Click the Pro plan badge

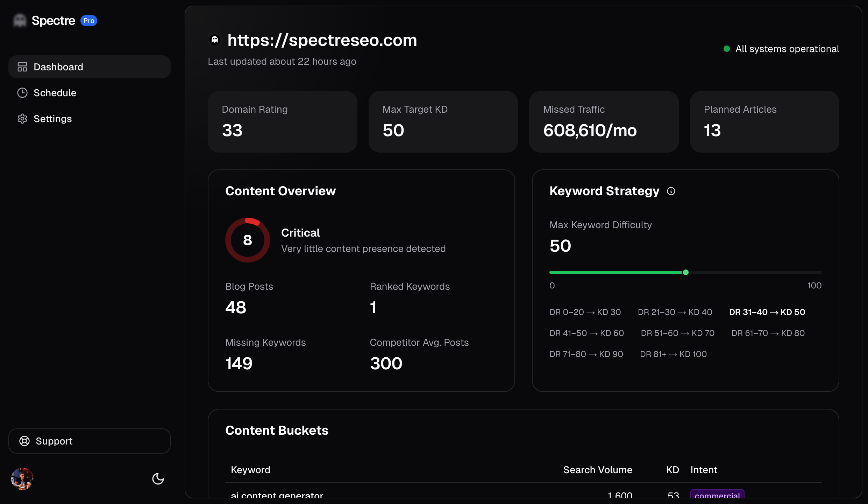tap(88, 21)
